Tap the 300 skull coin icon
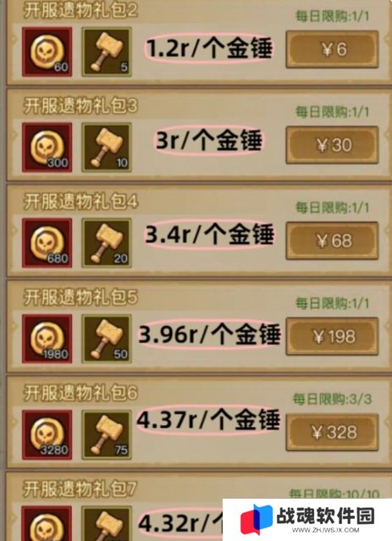392x541 pixels. click(x=47, y=147)
